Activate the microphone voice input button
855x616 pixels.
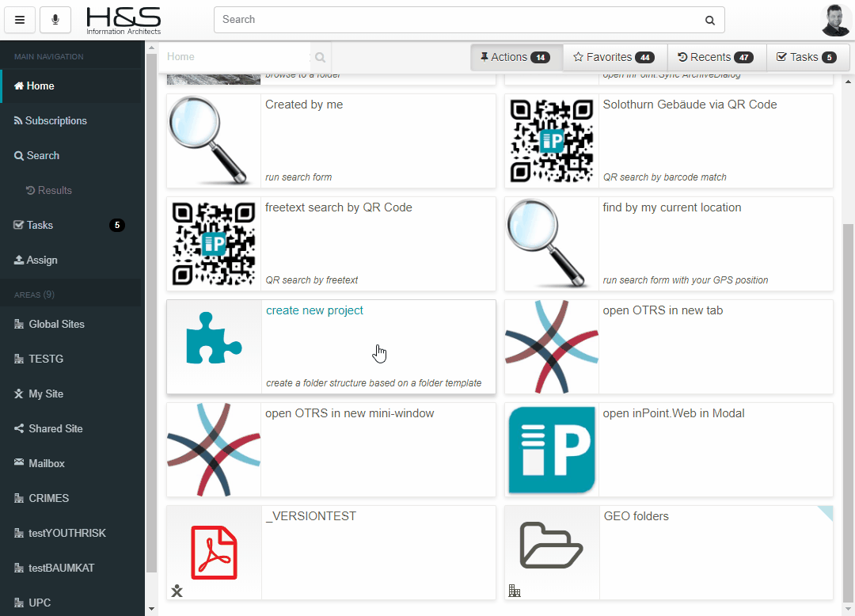(55, 20)
